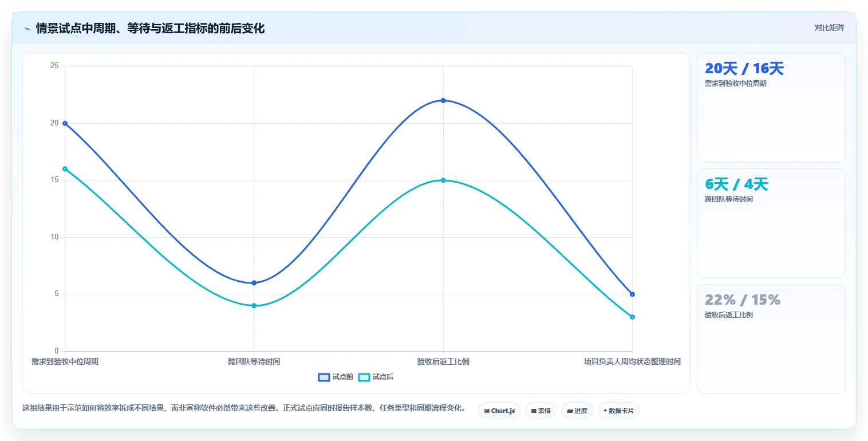Click 试点前 data point at 跨团队等待时间
This screenshot has height=441, width=868.
click(x=254, y=283)
